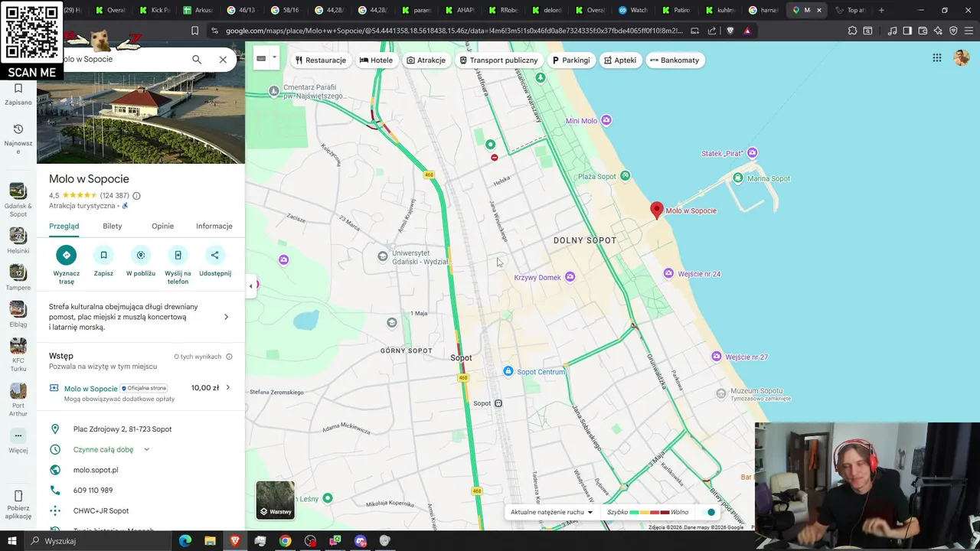The width and height of the screenshot is (980, 551).
Task: Open the Helsinki recent item
Action: coord(18,240)
